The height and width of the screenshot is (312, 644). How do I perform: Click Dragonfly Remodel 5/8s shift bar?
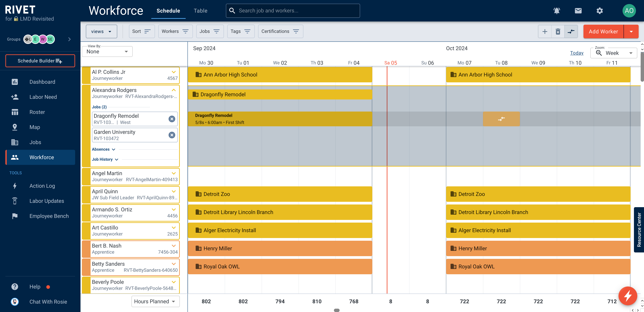click(280, 119)
